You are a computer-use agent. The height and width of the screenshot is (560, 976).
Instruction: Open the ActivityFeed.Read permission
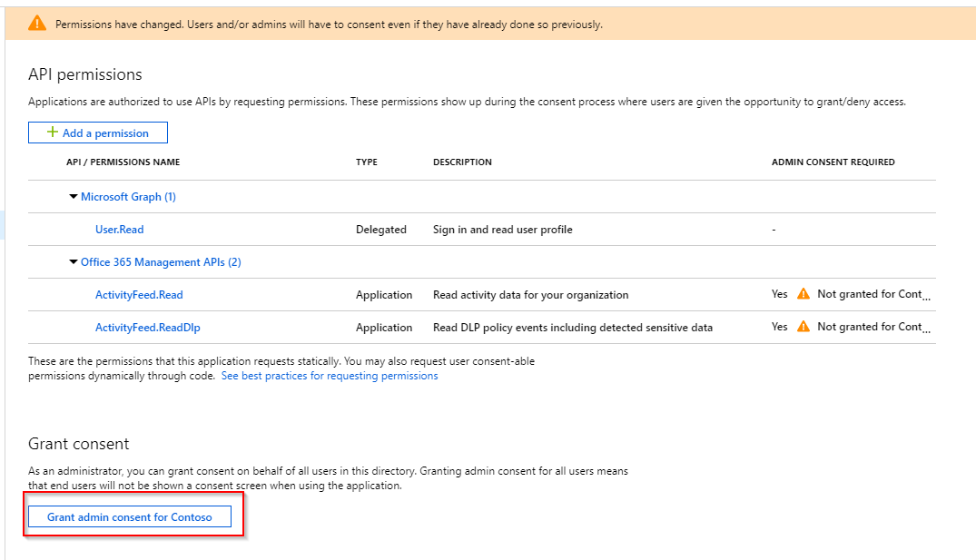[139, 294]
